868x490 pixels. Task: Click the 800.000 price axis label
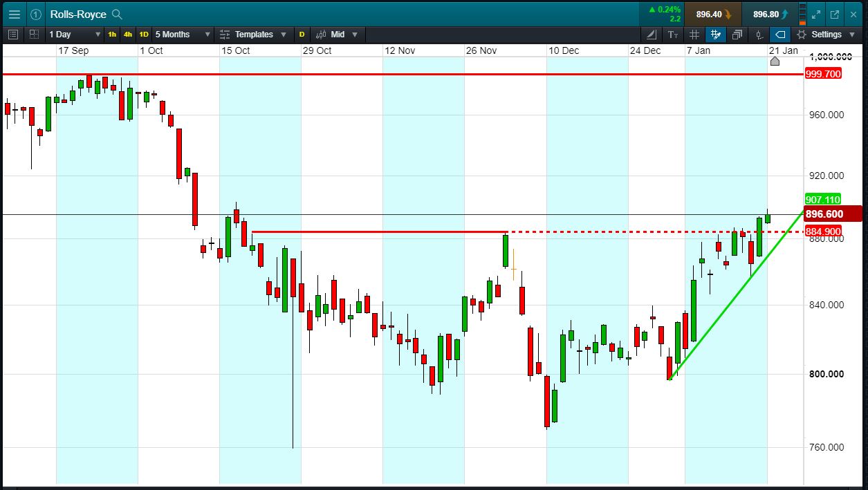click(826, 374)
